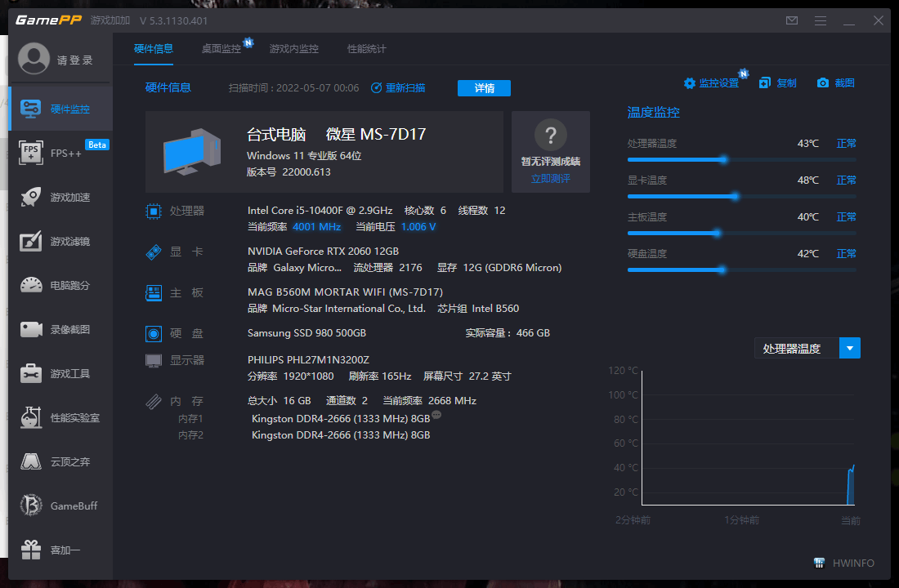Screen dimensions: 899x588
Task: Click the 内存 memory icon
Action: [154, 402]
